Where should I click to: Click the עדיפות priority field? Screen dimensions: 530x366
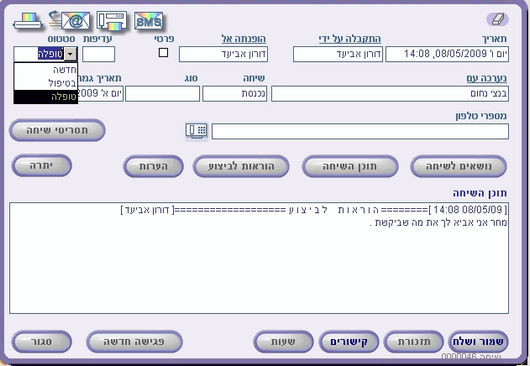point(99,54)
